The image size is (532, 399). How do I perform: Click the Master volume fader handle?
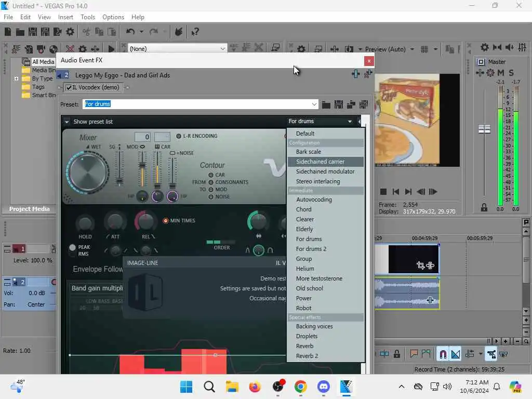click(x=484, y=129)
